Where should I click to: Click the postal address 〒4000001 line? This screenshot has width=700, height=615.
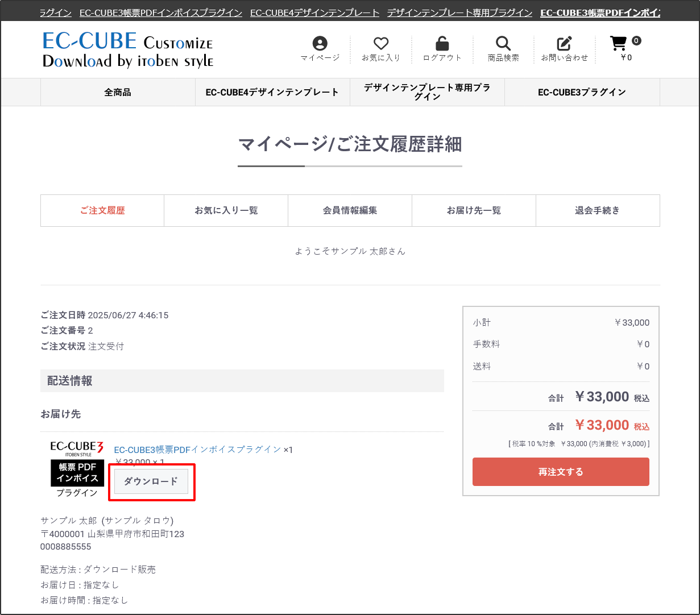112,534
